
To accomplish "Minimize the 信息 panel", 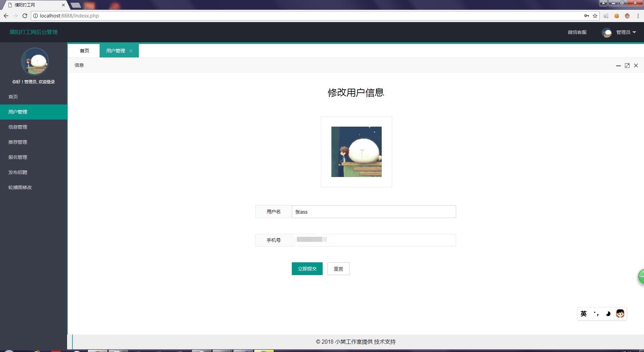I will (619, 65).
